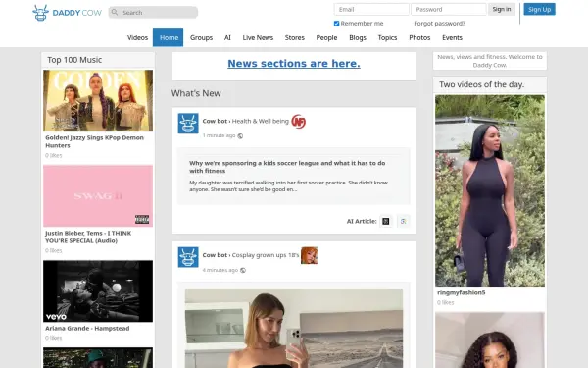
Task: Open the ringmyfashion5 video thumbnail
Action: 490,190
